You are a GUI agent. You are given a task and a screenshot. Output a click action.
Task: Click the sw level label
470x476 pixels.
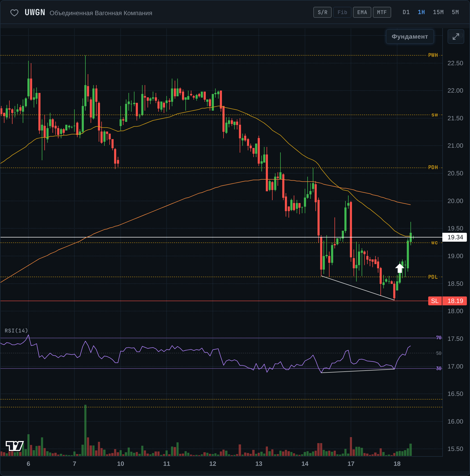(435, 115)
